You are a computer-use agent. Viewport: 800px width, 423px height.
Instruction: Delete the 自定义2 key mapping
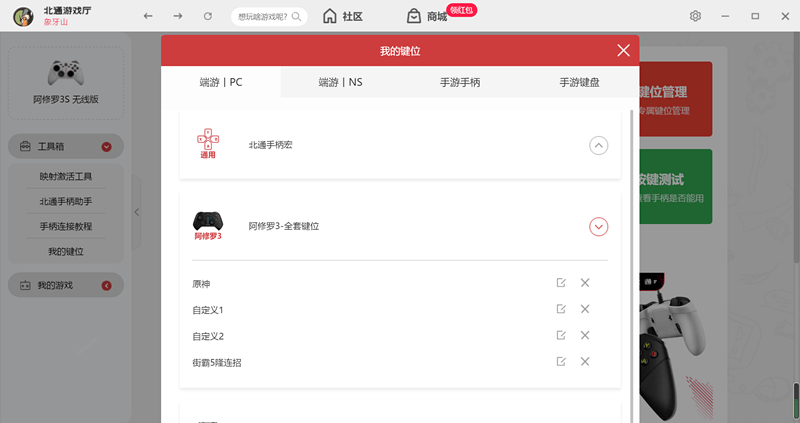[x=585, y=335]
